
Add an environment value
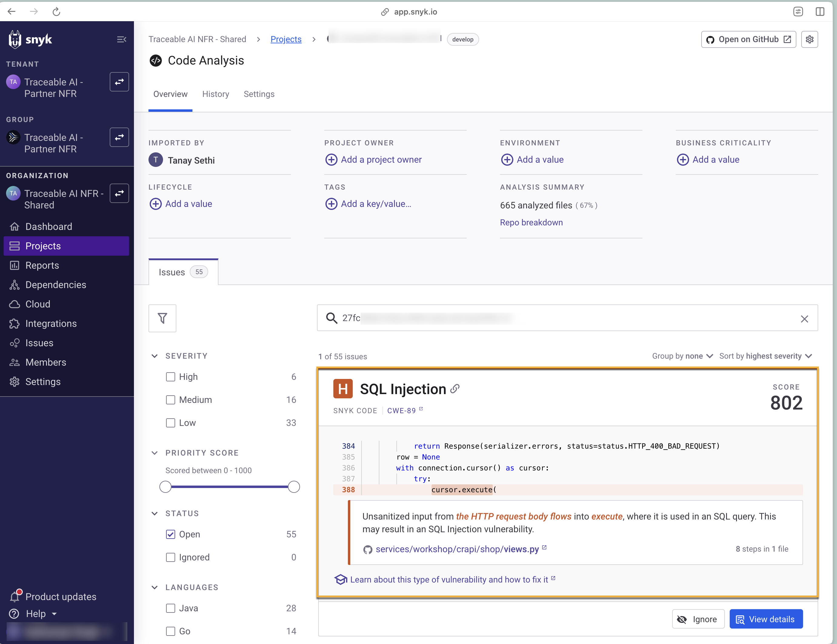532,159
